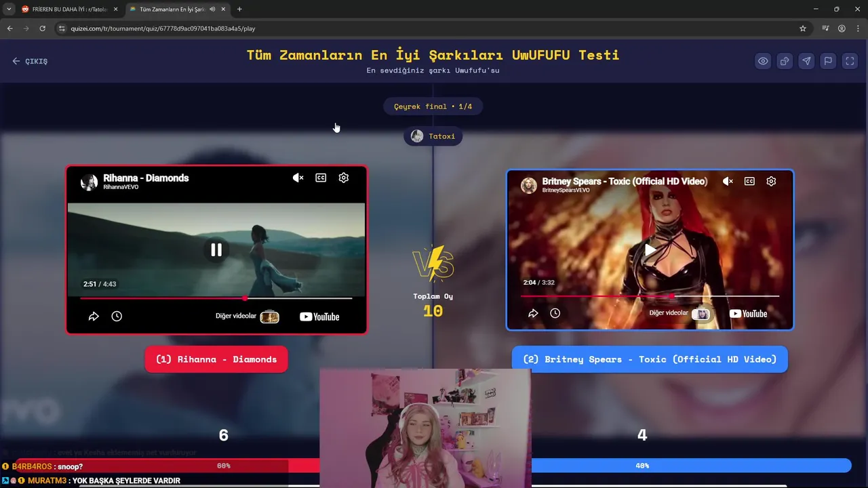Click the ÇIKIŞ exit button

pos(30,61)
